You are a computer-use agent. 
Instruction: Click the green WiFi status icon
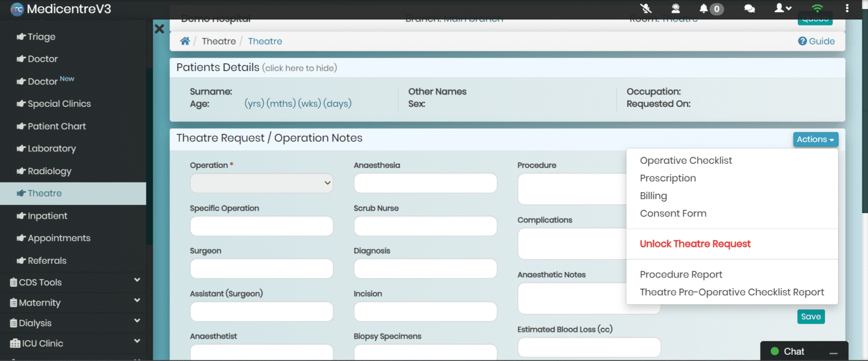(817, 8)
